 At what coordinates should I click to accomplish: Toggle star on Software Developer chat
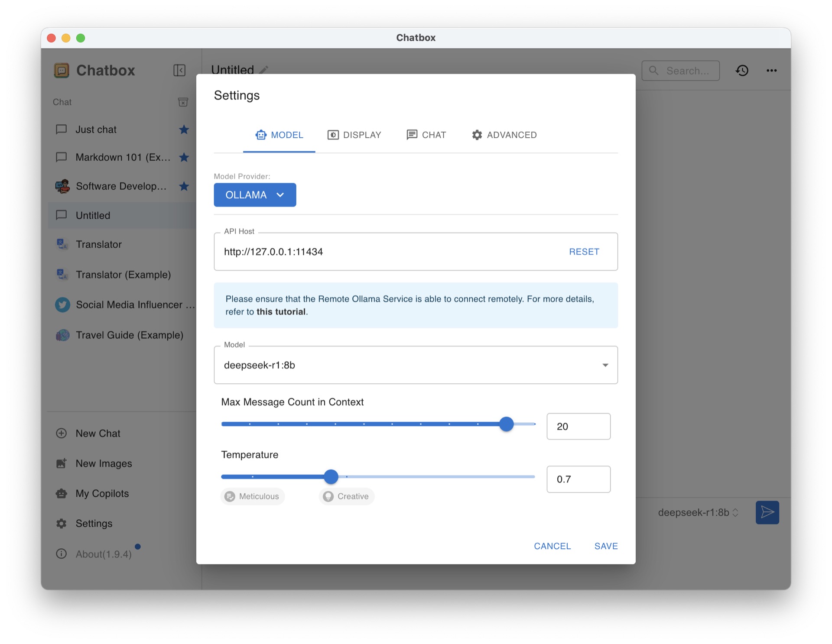pyautogui.click(x=184, y=186)
